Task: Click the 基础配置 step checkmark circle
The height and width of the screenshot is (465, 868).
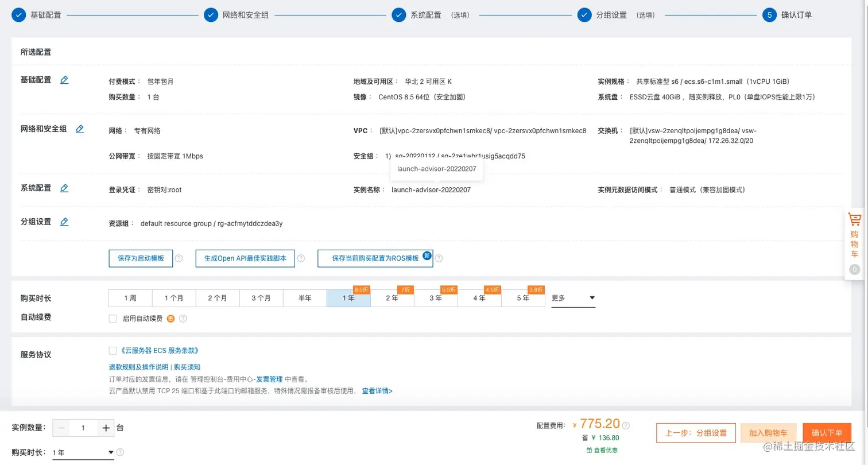Action: 18,15
